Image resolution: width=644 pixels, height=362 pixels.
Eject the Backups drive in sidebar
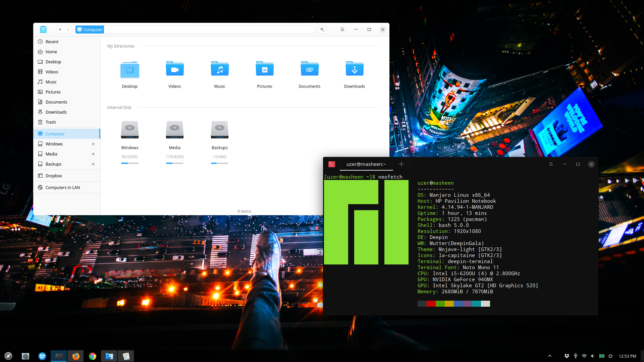tap(93, 164)
